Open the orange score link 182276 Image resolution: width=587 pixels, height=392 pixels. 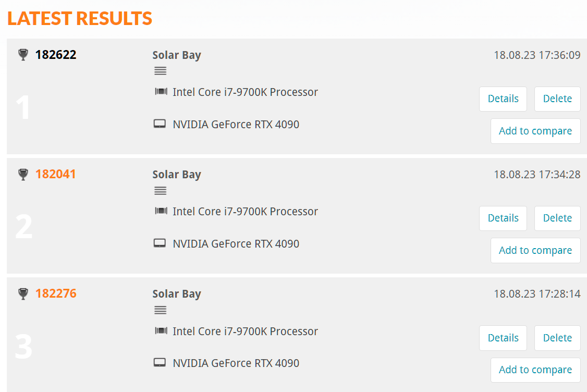click(56, 293)
